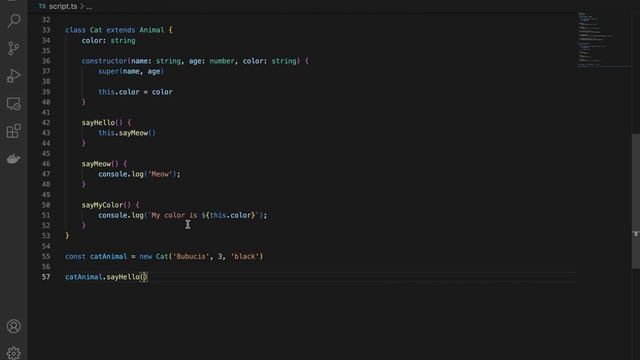The height and width of the screenshot is (360, 640).
Task: Click line number 33 in the gutter
Action: (x=46, y=30)
